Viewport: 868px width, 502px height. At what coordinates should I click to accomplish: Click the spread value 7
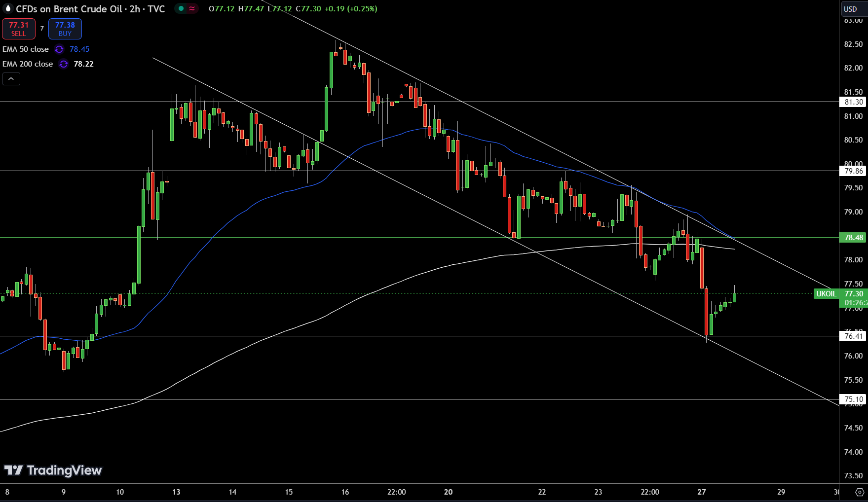click(42, 29)
